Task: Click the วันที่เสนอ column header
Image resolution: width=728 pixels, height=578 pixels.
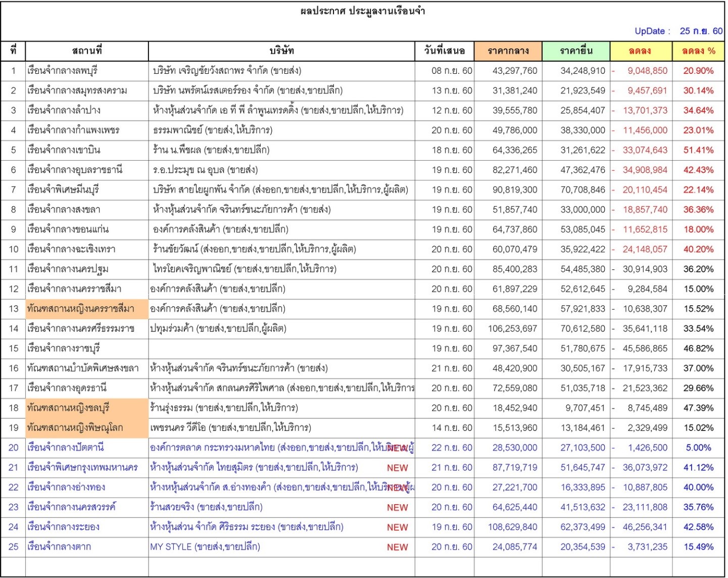Action: (x=445, y=51)
